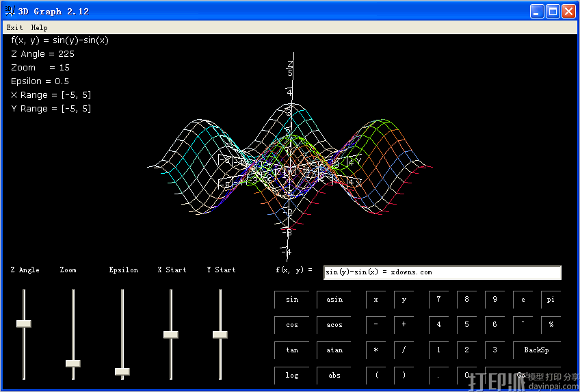Close the 3D Graph window
This screenshot has height=392, width=580.
(568, 11)
